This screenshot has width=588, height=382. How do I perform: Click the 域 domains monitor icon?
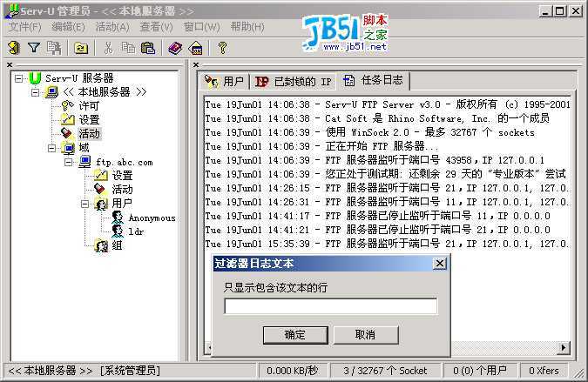pos(69,148)
